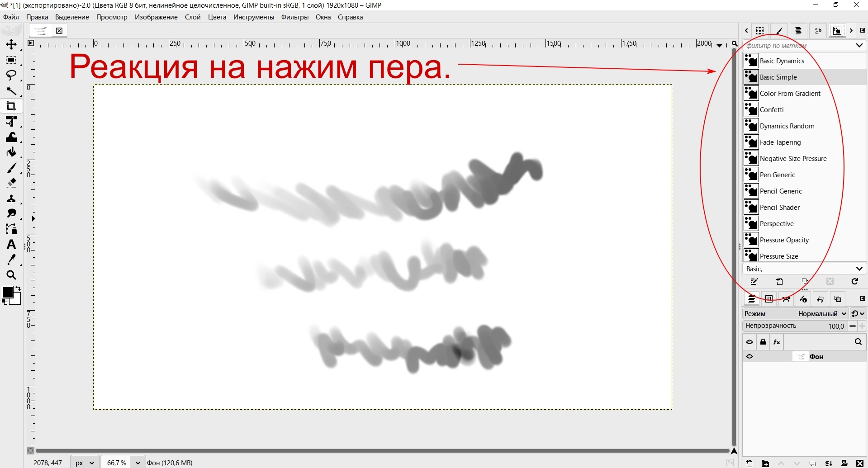Choose the Eraser tool
The image size is (868, 468).
(x=11, y=183)
